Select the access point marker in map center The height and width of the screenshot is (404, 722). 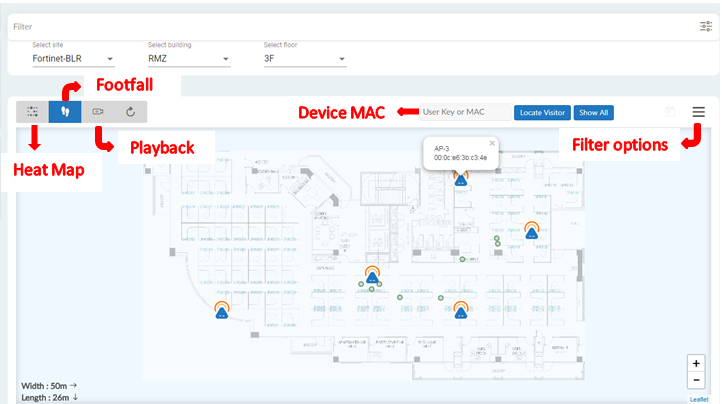[x=372, y=275]
